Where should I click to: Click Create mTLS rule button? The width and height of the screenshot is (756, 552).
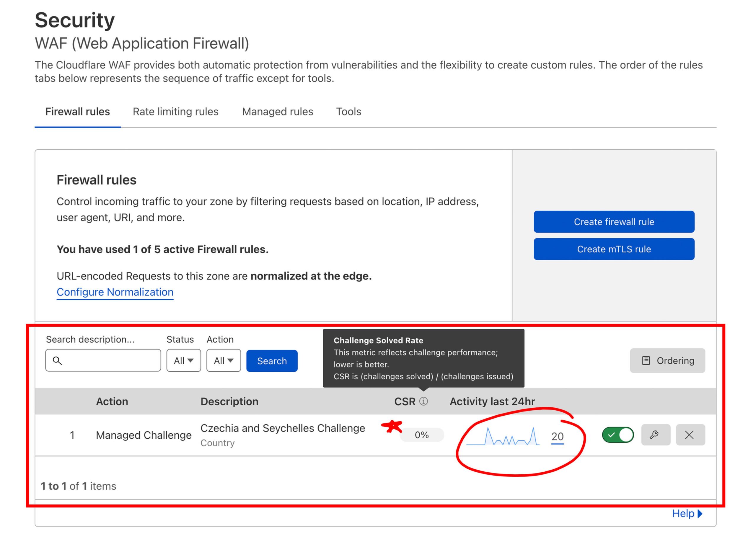pyautogui.click(x=614, y=249)
